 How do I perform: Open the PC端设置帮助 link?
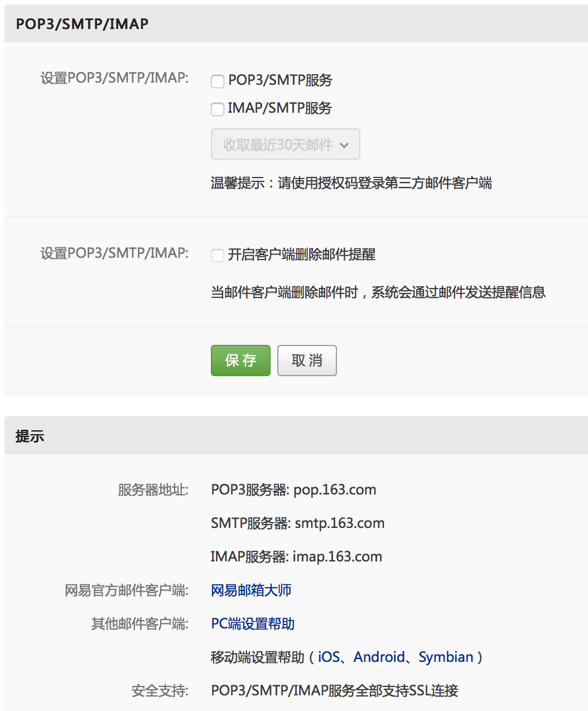click(x=253, y=624)
